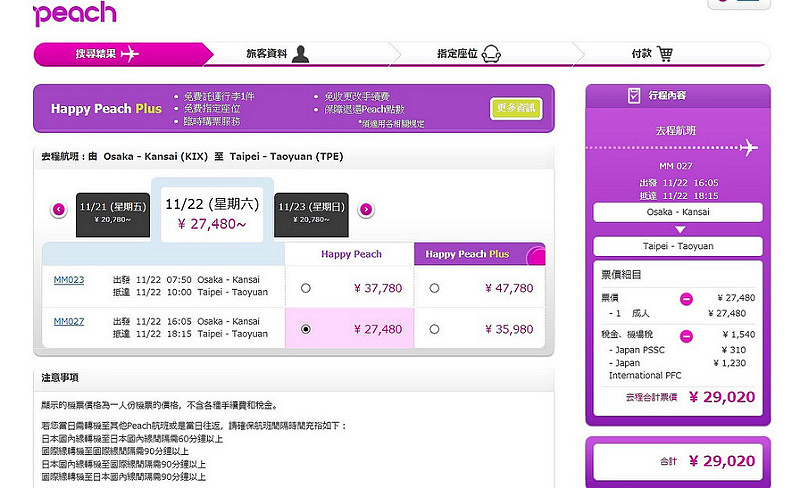
Task: Select Happy Peach fare ¥27,480 for MM027
Action: point(306,330)
